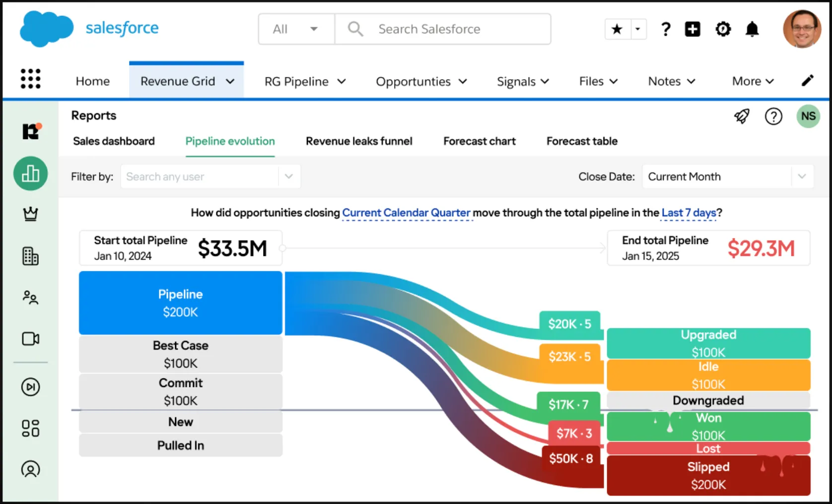Click the Salesforce cloud logo
Image resolution: width=832 pixels, height=504 pixels.
tap(47, 29)
